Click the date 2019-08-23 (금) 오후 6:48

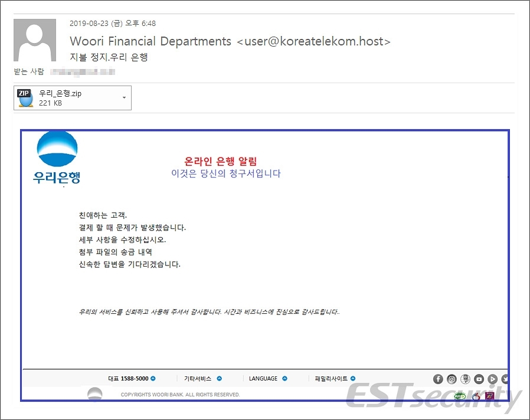[x=113, y=24]
